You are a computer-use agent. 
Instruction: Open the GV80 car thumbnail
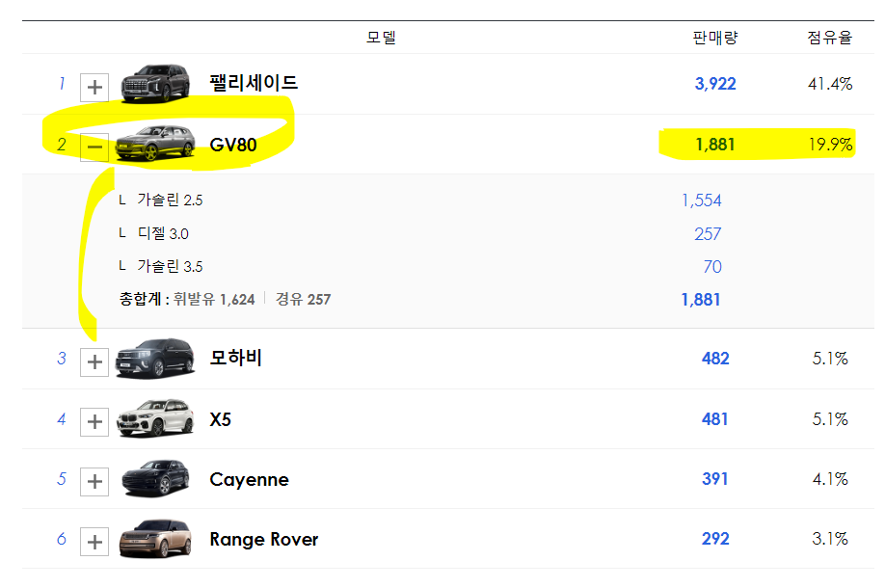155,144
